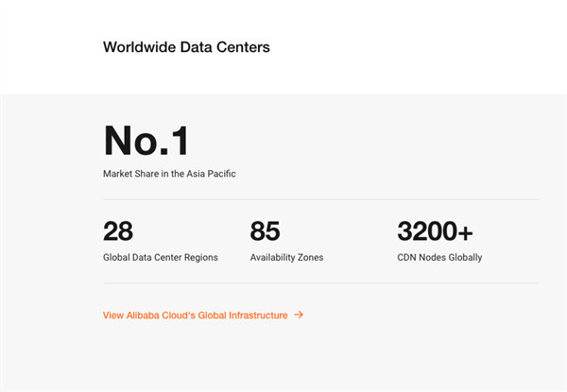The image size is (567, 392).
Task: Click the divider line below Market Share text
Action: point(321,199)
